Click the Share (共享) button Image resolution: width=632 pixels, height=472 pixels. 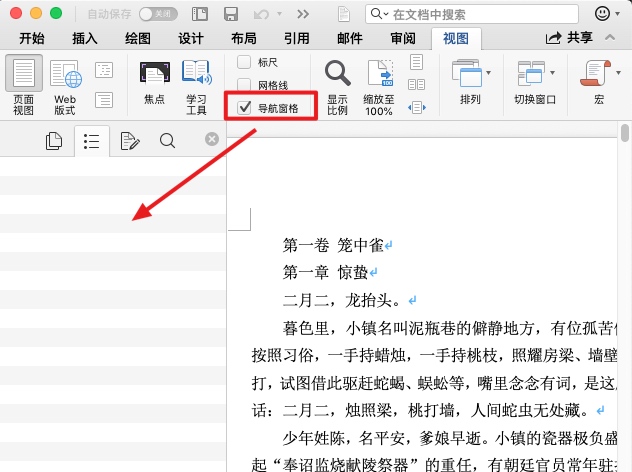(x=569, y=38)
